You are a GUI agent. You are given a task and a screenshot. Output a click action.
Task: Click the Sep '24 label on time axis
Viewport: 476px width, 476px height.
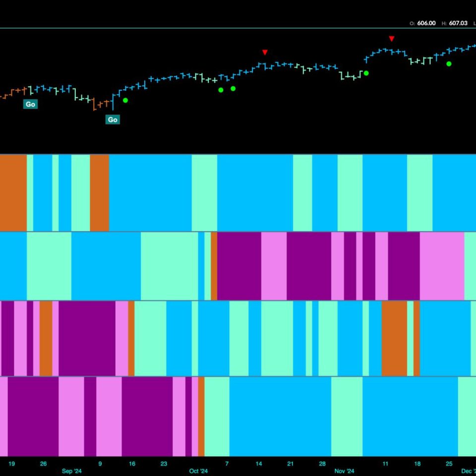(x=72, y=471)
